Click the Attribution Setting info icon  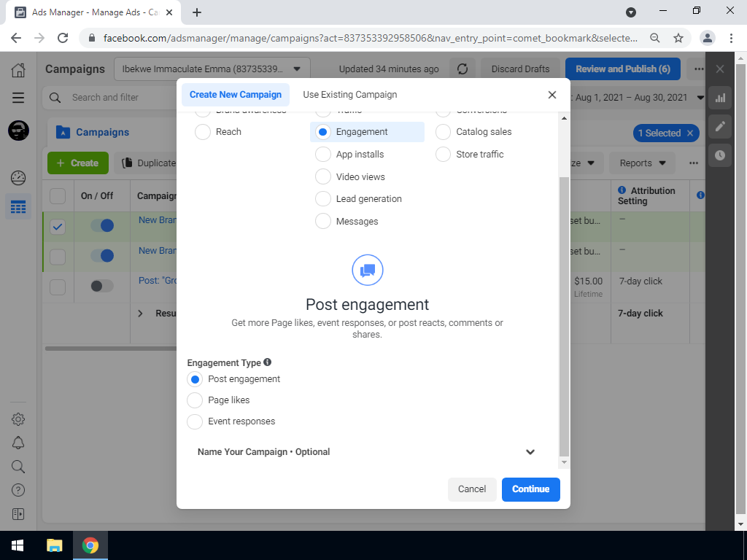point(622,190)
